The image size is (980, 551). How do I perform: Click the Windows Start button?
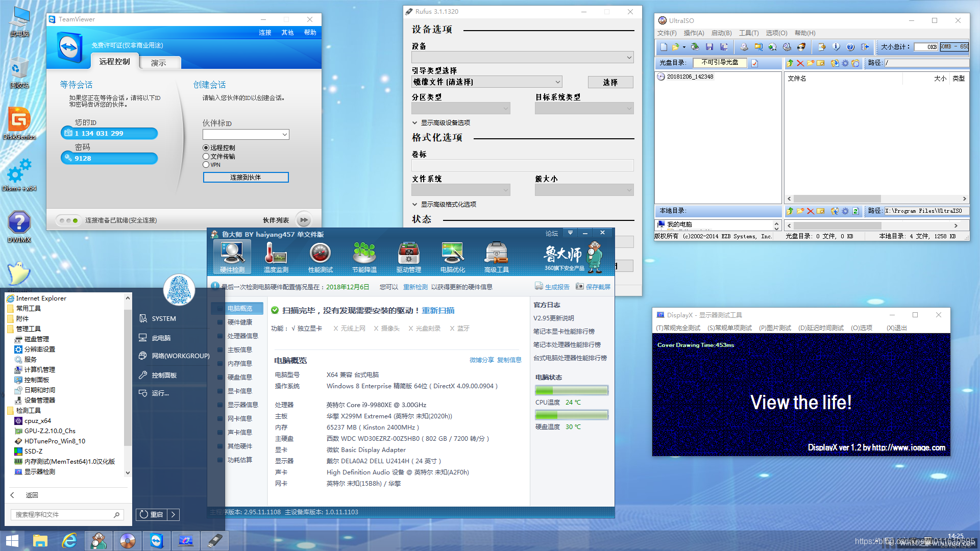pyautogui.click(x=12, y=541)
